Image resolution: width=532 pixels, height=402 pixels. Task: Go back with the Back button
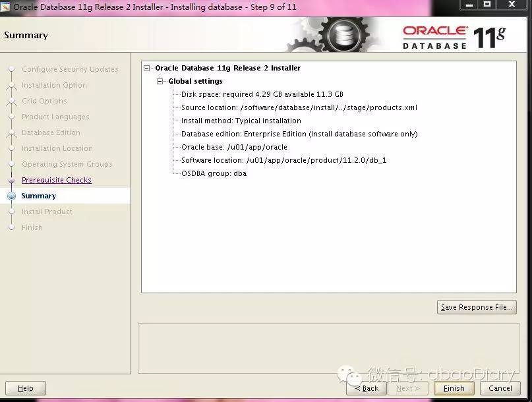click(x=367, y=388)
